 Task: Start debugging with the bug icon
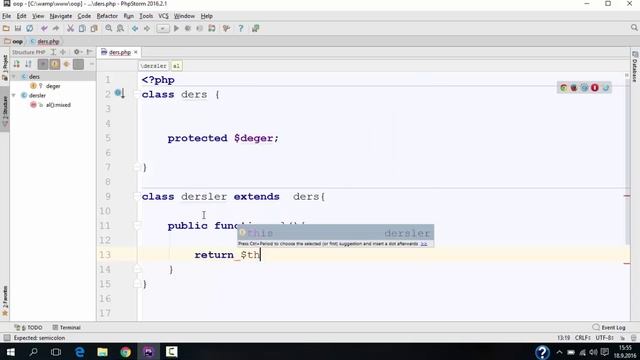(x=188, y=28)
